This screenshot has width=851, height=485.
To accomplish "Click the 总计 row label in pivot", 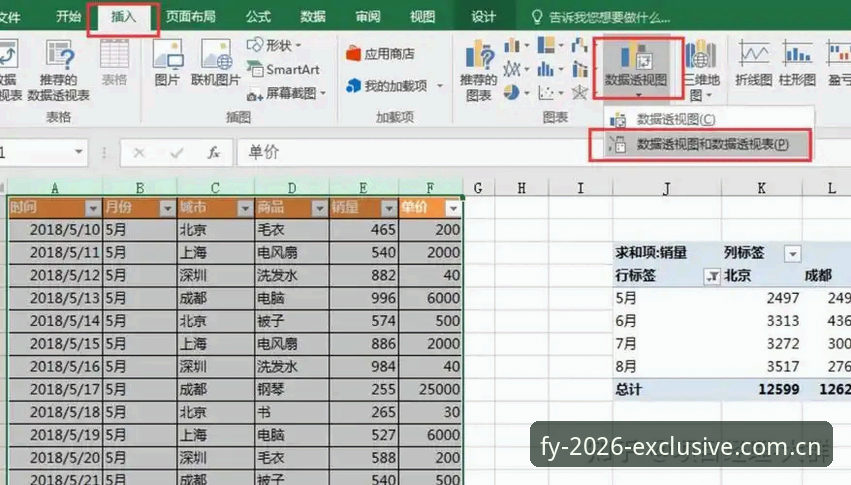I will pos(667,390).
